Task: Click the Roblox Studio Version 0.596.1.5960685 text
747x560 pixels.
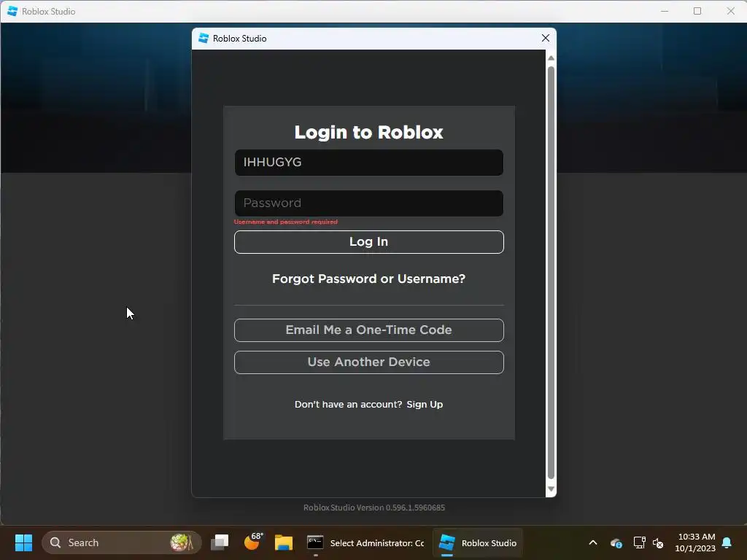Action: (x=374, y=507)
